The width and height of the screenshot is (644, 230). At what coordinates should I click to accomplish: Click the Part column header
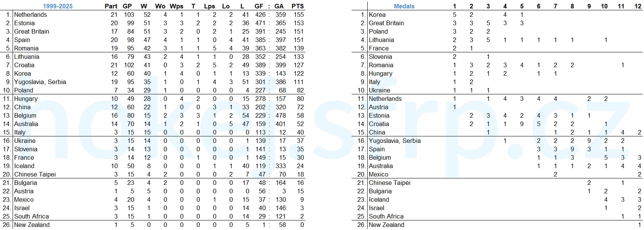click(x=111, y=6)
